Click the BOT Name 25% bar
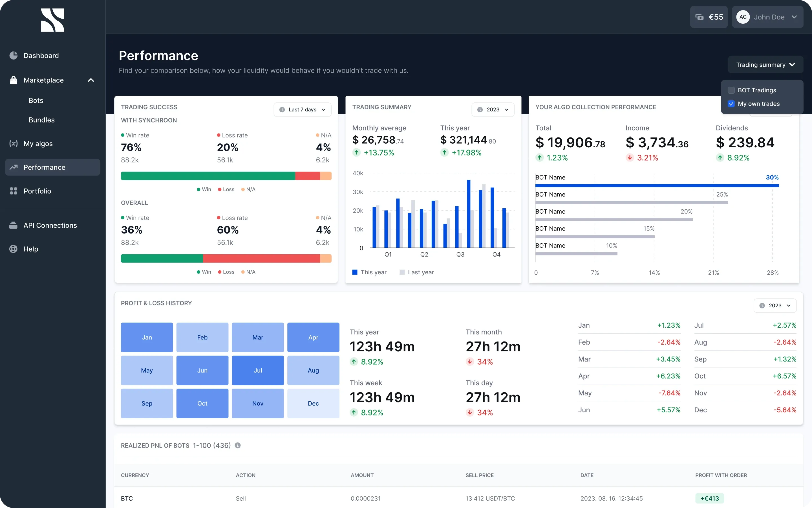 [632, 203]
